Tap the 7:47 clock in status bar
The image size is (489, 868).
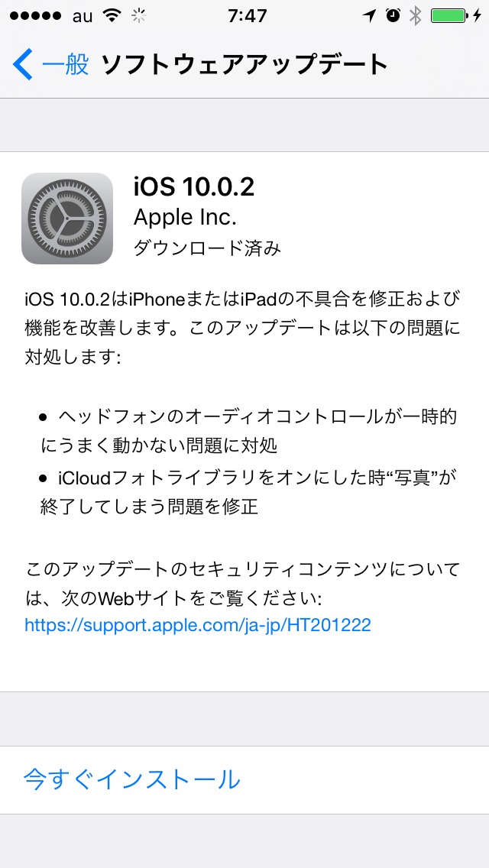click(247, 16)
